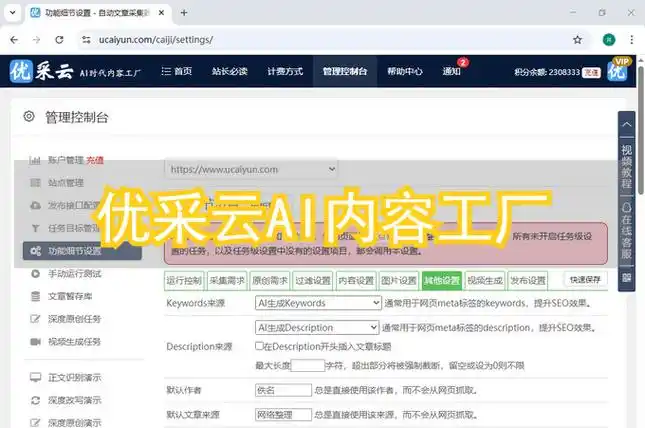Image resolution: width=645 pixels, height=428 pixels.
Task: Open site info icon in the address bar
Action: 86,40
